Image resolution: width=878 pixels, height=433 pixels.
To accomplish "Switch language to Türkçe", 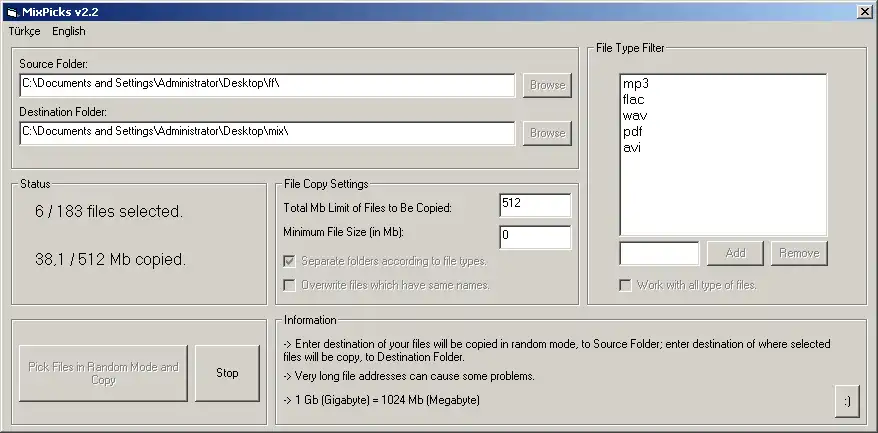I will [x=25, y=31].
